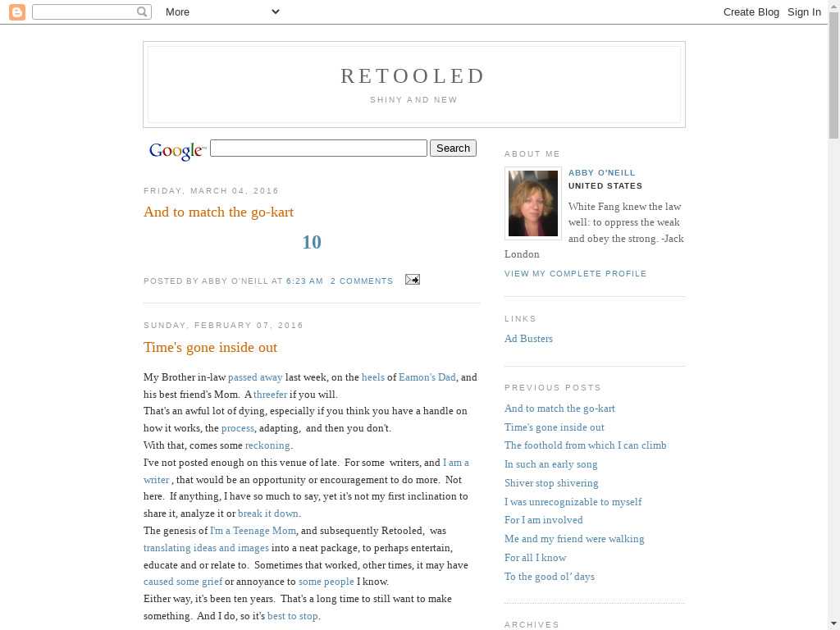
Task: Open 'To the good ol' days' link
Action: tap(549, 576)
